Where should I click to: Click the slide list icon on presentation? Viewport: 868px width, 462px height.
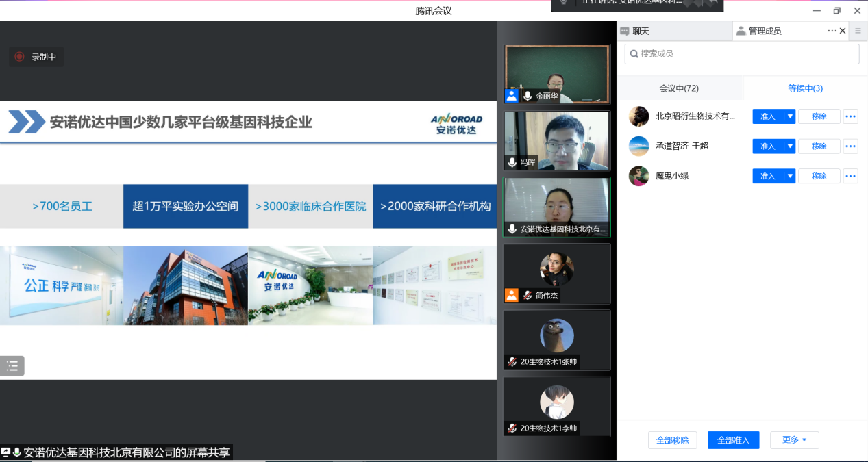12,366
